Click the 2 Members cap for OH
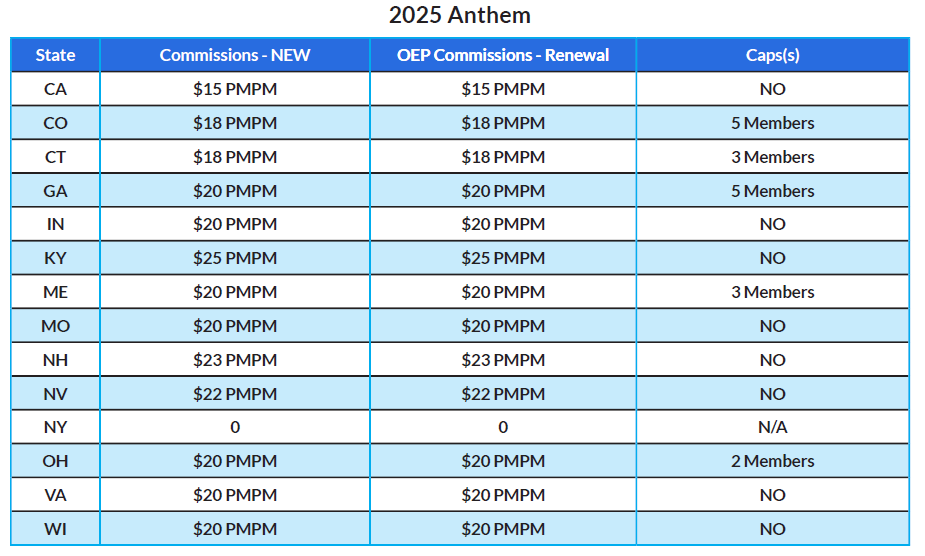925x556 pixels. (x=772, y=461)
